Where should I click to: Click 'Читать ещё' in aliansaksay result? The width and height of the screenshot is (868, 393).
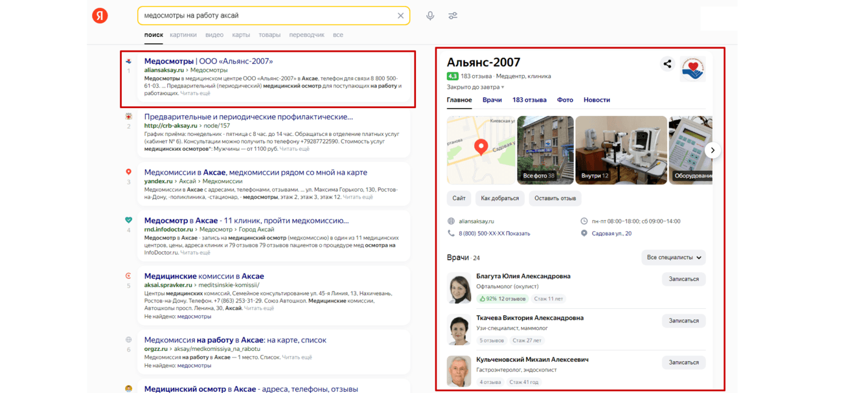click(196, 93)
